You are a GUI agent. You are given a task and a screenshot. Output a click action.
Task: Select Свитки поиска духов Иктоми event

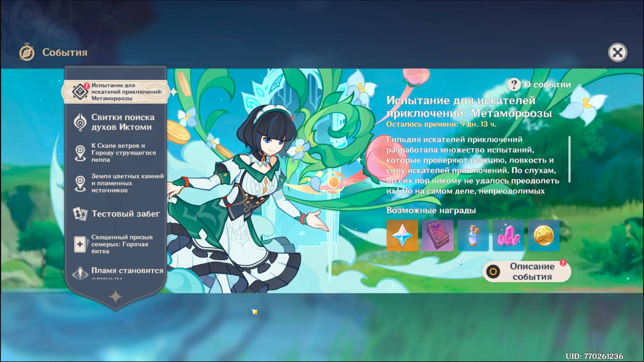coord(123,122)
